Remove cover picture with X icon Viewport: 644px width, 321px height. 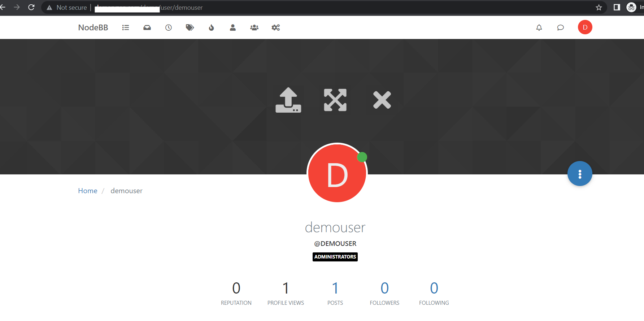[382, 100]
